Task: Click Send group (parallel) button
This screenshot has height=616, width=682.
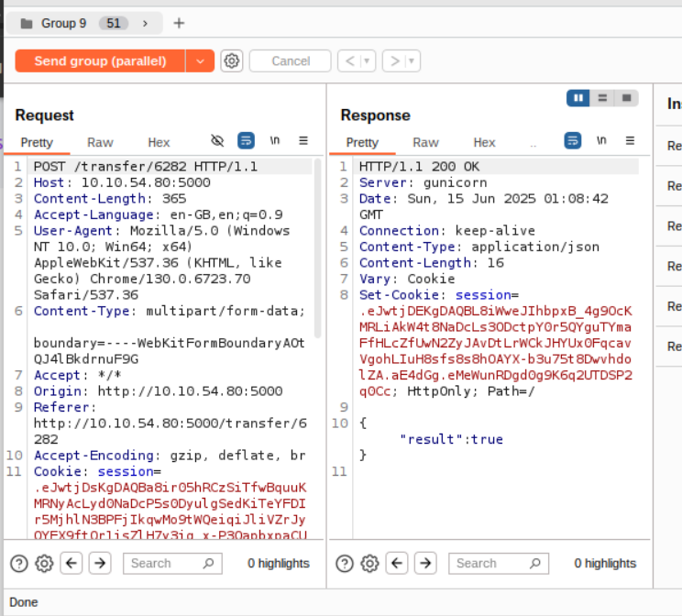Action: 100,60
